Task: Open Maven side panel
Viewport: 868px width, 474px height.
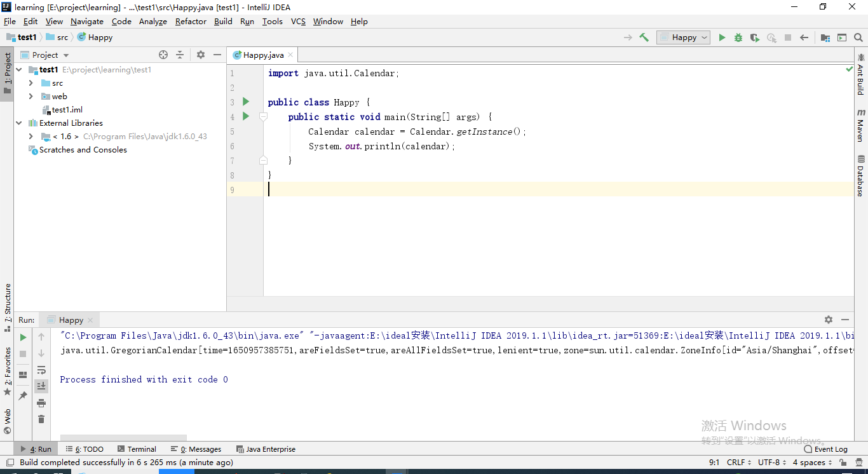Action: 861,126
